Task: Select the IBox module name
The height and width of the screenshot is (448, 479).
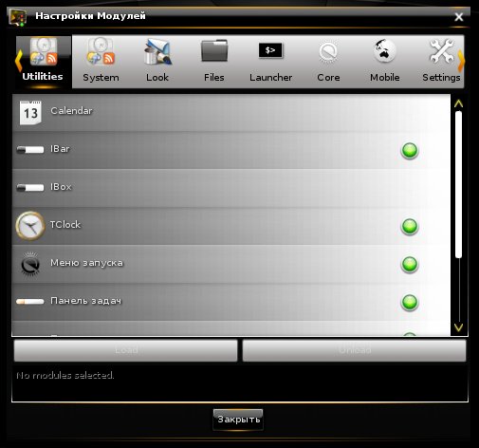Action: pos(61,187)
